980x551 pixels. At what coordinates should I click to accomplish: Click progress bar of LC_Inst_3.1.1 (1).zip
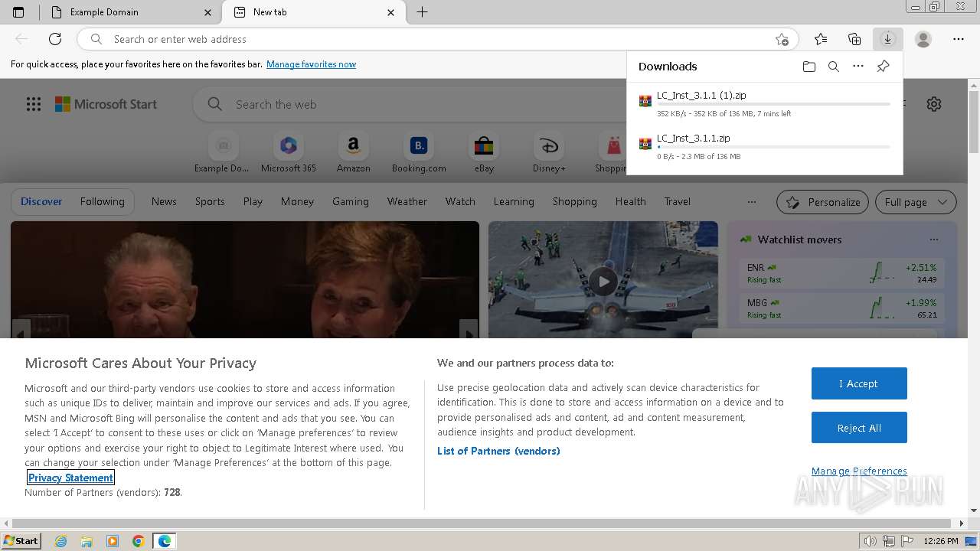coord(773,104)
